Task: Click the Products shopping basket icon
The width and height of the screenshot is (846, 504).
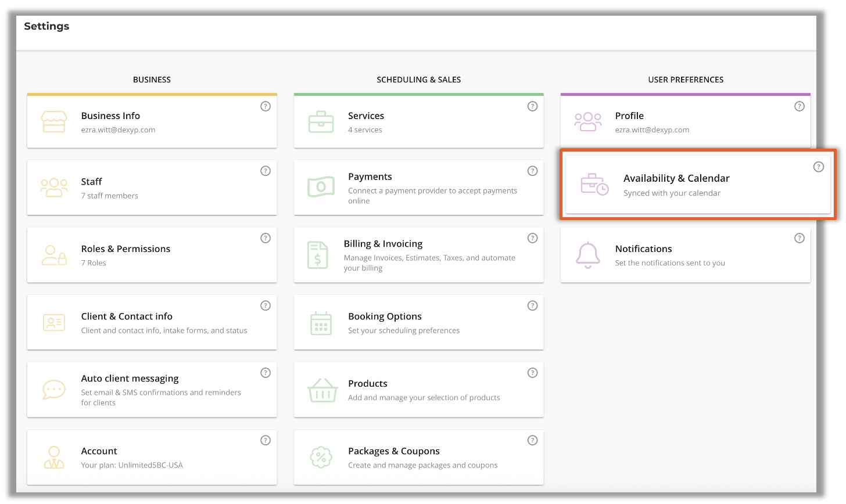Action: (x=322, y=390)
